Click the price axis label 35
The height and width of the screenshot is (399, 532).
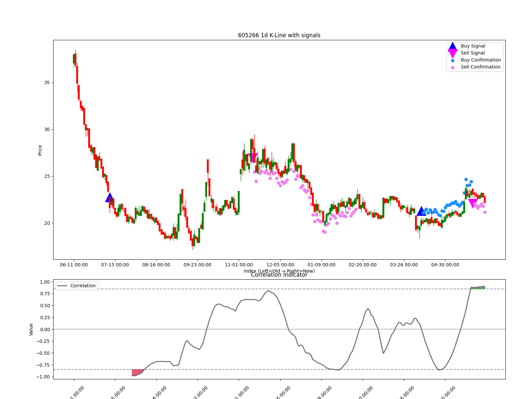click(x=47, y=82)
